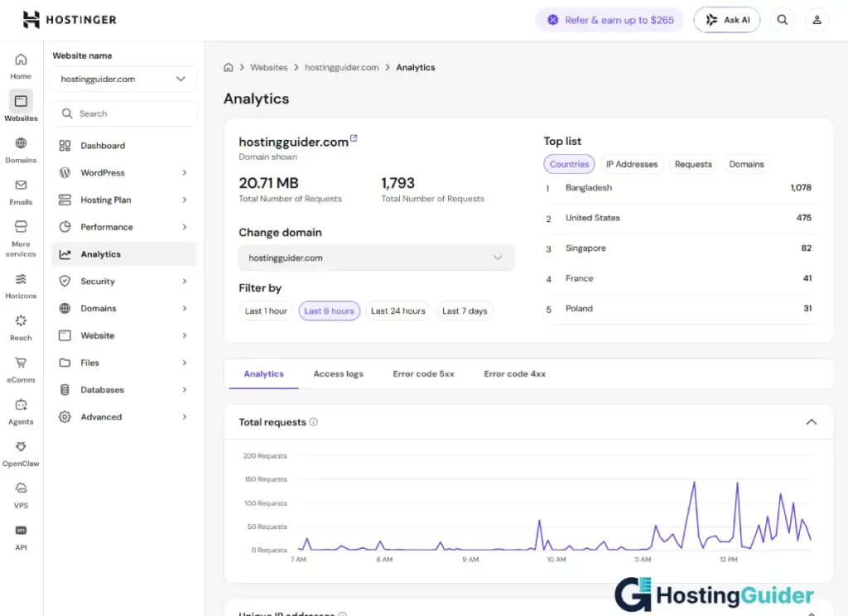This screenshot has height=616, width=848.
Task: Open the Home icon in left rail
Action: [x=21, y=60]
